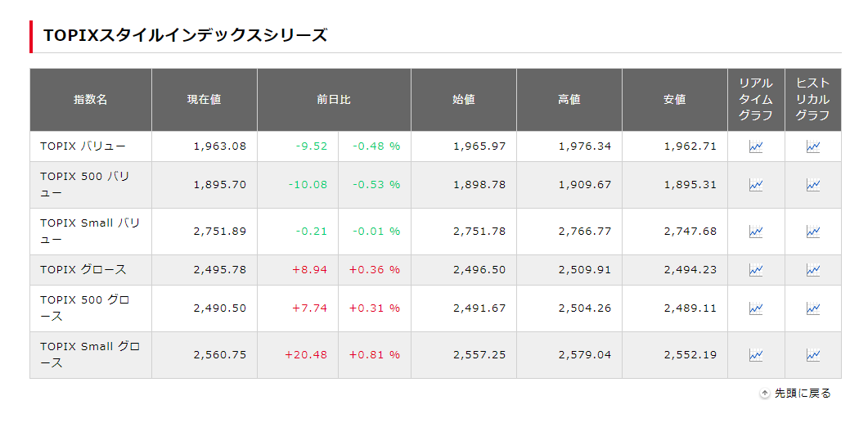
Task: Open historical graph for TOPIX バリュー
Action: point(812,146)
